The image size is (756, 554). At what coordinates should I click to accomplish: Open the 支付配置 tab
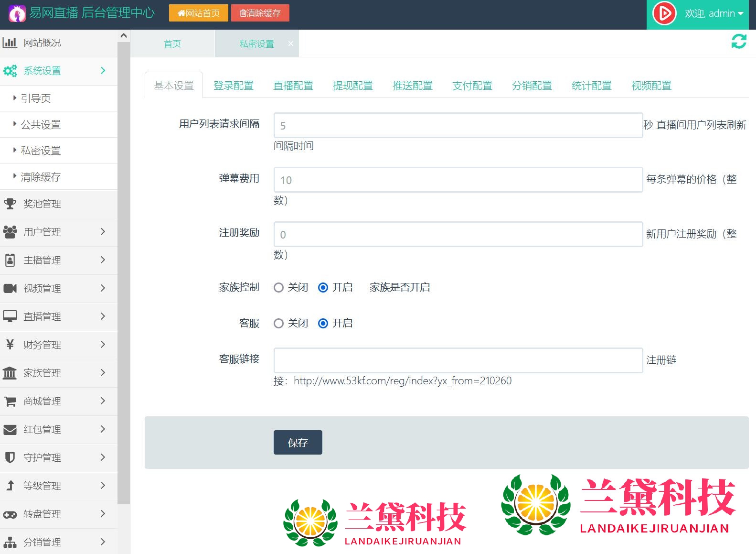pos(472,86)
